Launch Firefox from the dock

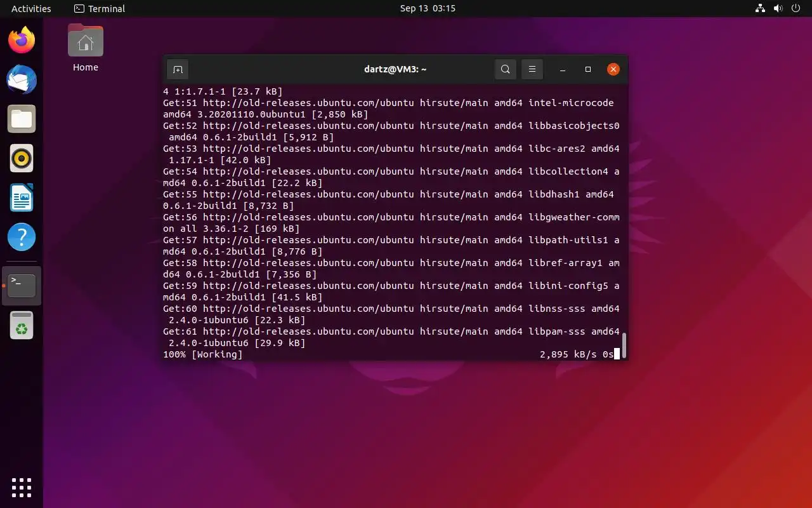(22, 41)
